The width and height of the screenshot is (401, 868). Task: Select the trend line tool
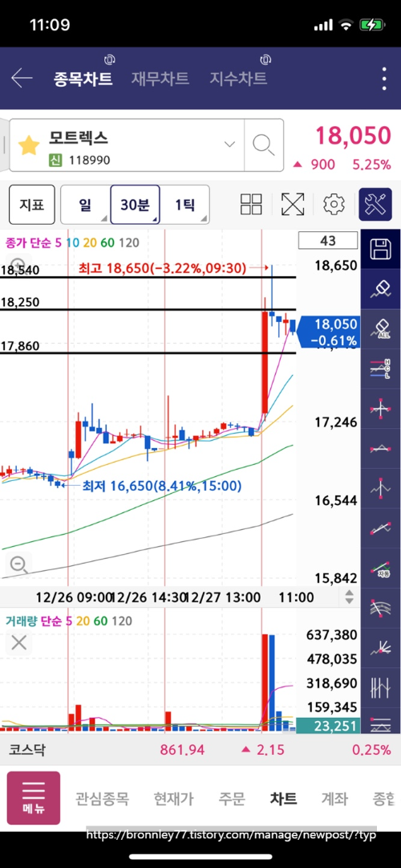point(380,528)
